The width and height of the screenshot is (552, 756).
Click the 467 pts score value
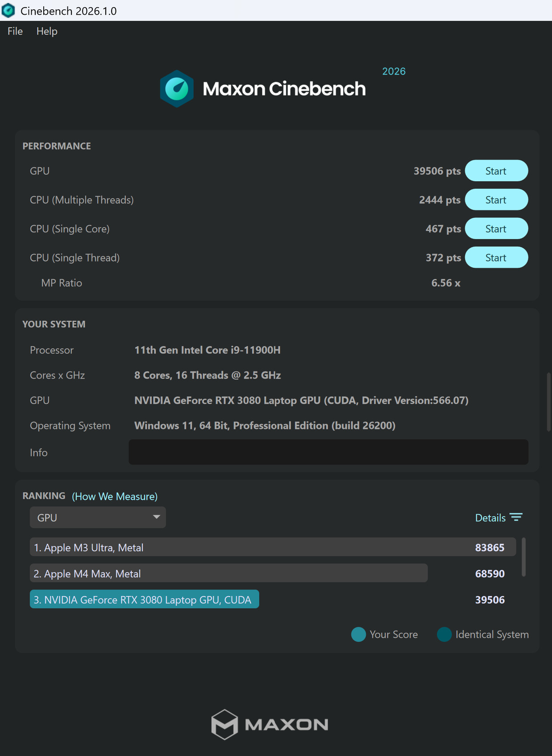pyautogui.click(x=443, y=229)
